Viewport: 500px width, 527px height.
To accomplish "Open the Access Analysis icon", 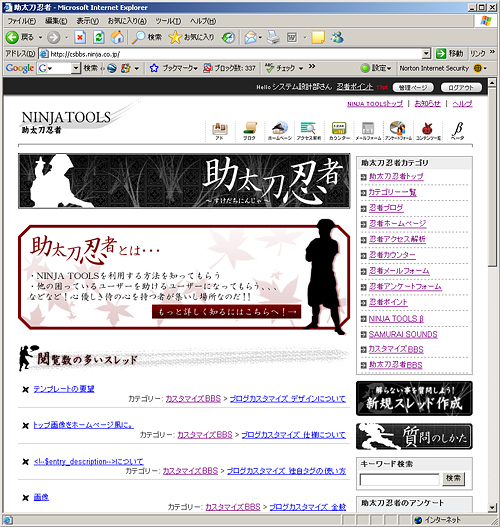I will (x=308, y=131).
